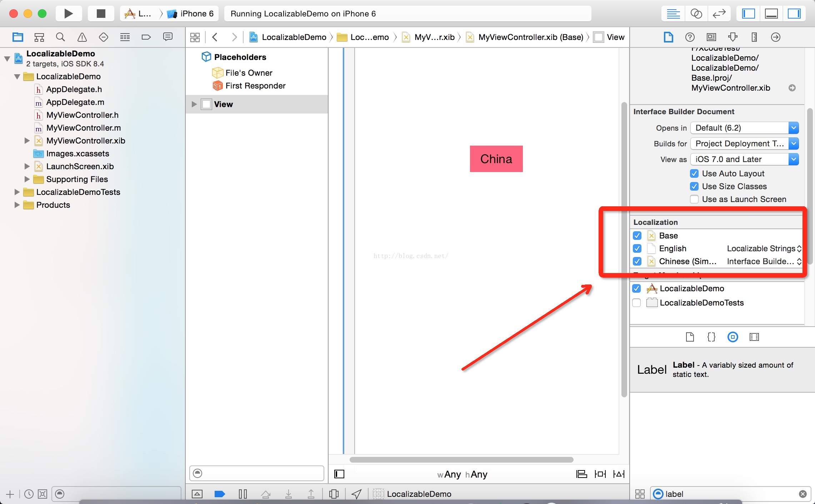Viewport: 815px width, 504px height.
Task: Select First Responder placeholder
Action: click(255, 86)
